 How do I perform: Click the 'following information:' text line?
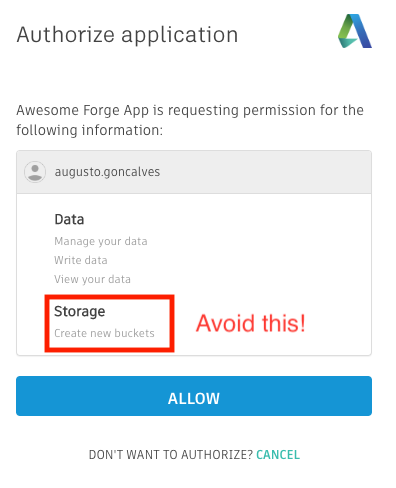point(90,130)
